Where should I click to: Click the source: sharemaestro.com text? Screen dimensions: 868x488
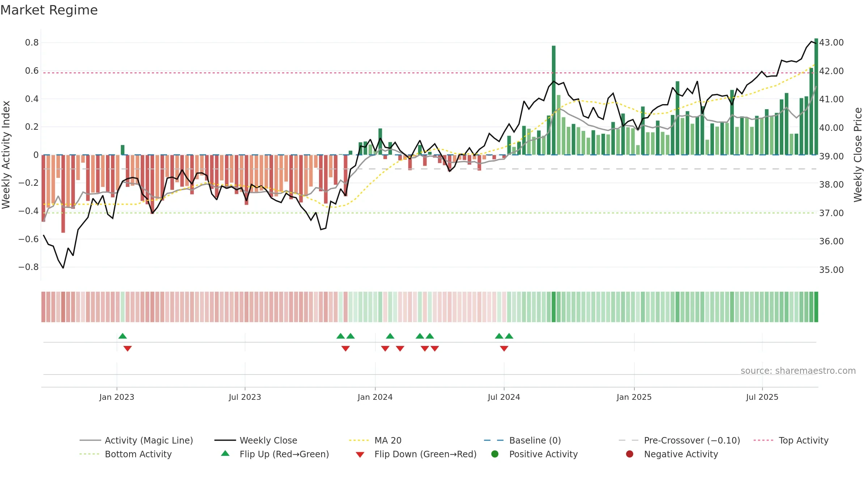(798, 371)
